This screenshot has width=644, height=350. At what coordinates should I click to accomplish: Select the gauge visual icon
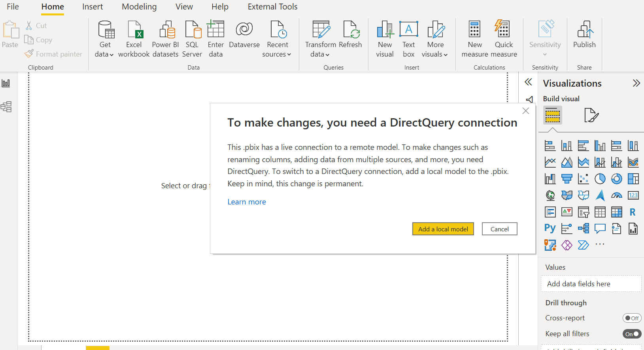pos(617,195)
